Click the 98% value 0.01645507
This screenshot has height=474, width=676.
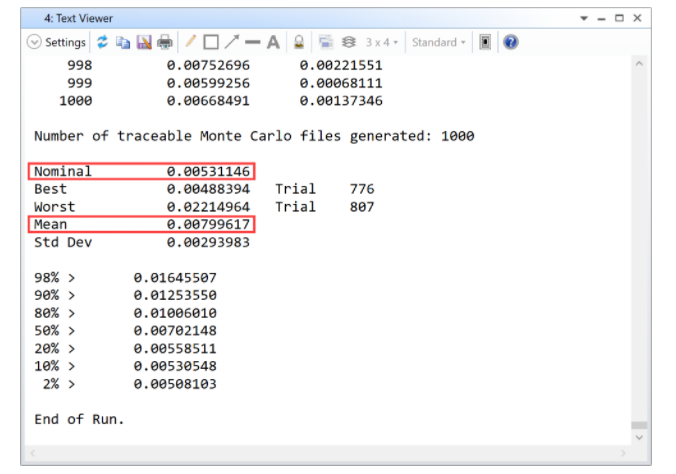[175, 278]
